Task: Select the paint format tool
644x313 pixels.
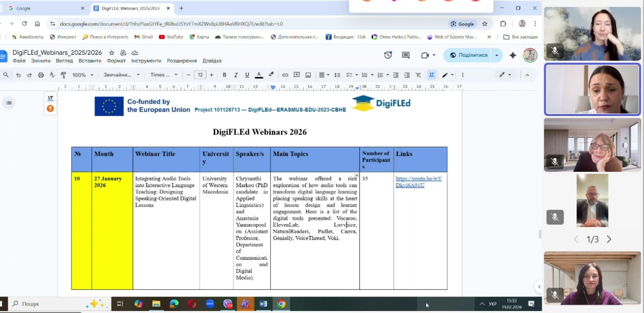Action: (x=63, y=75)
